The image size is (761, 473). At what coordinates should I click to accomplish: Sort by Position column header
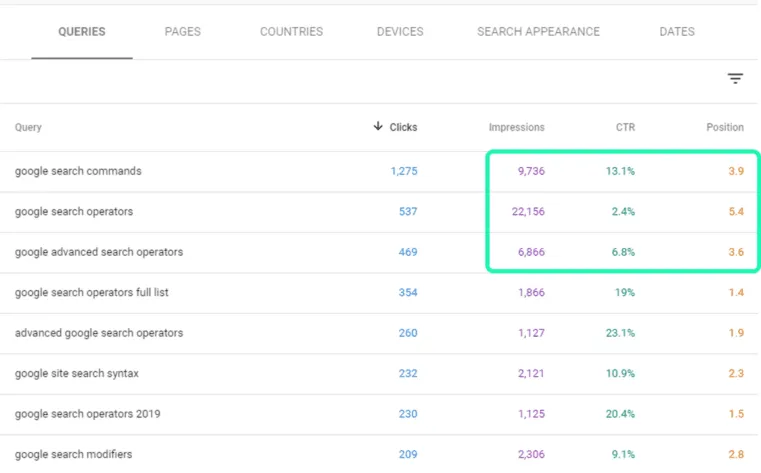point(725,127)
